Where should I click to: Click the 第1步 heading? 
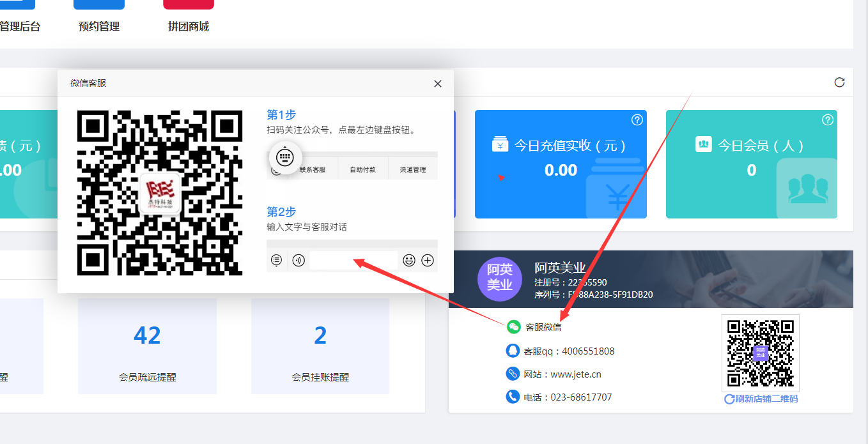tap(281, 115)
